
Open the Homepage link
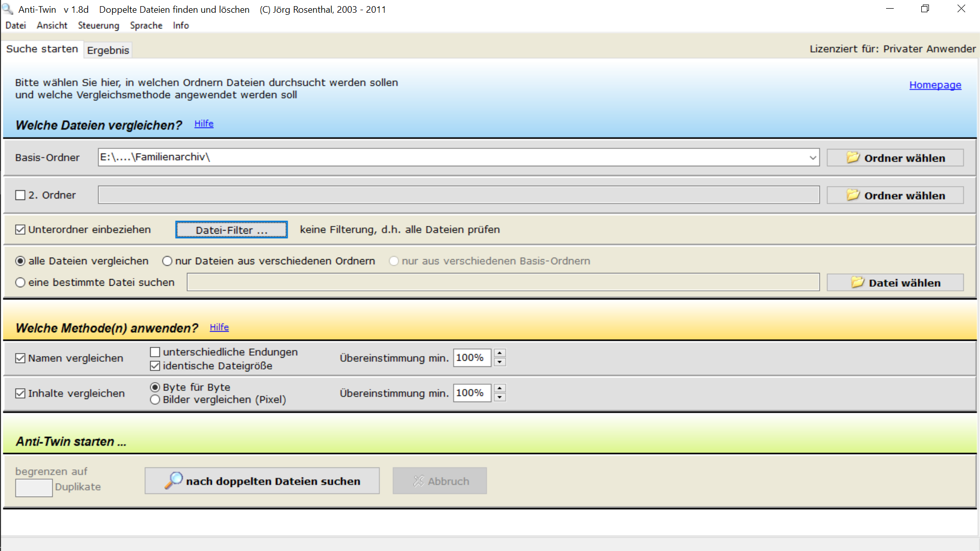pos(935,85)
